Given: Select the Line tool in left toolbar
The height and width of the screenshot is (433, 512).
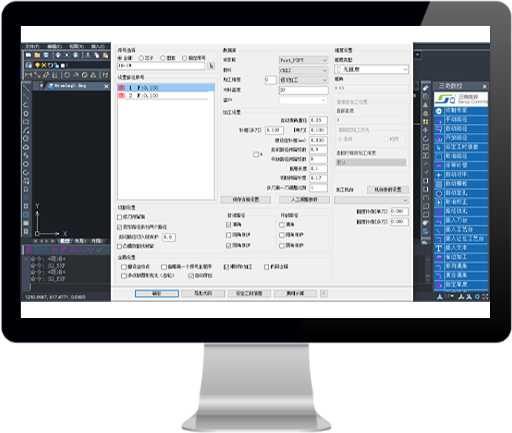Looking at the screenshot, I should [x=26, y=88].
